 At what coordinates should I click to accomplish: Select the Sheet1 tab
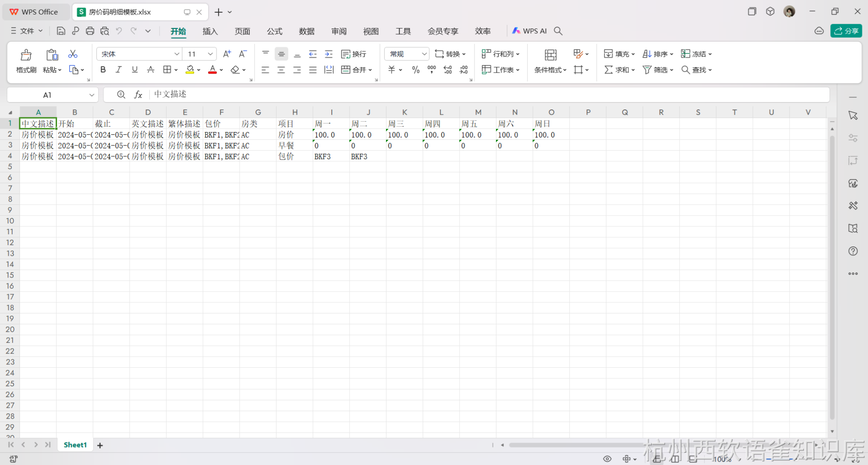[x=75, y=445]
